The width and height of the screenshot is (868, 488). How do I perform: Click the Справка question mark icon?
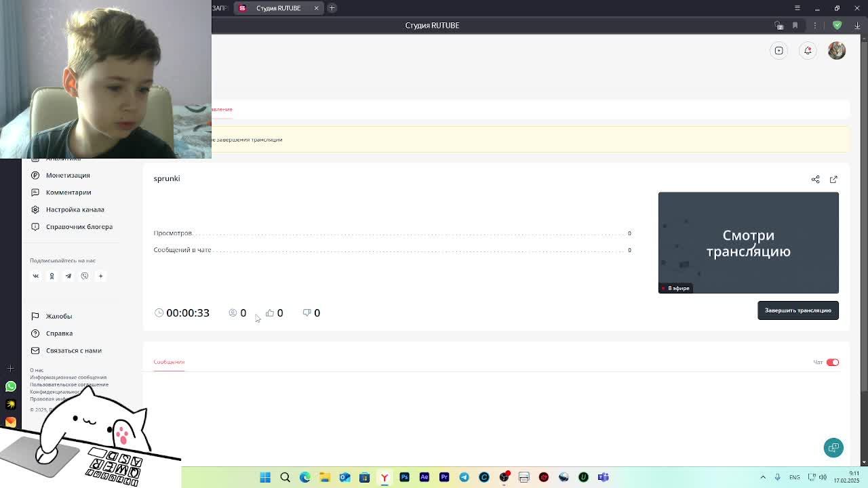coord(35,333)
